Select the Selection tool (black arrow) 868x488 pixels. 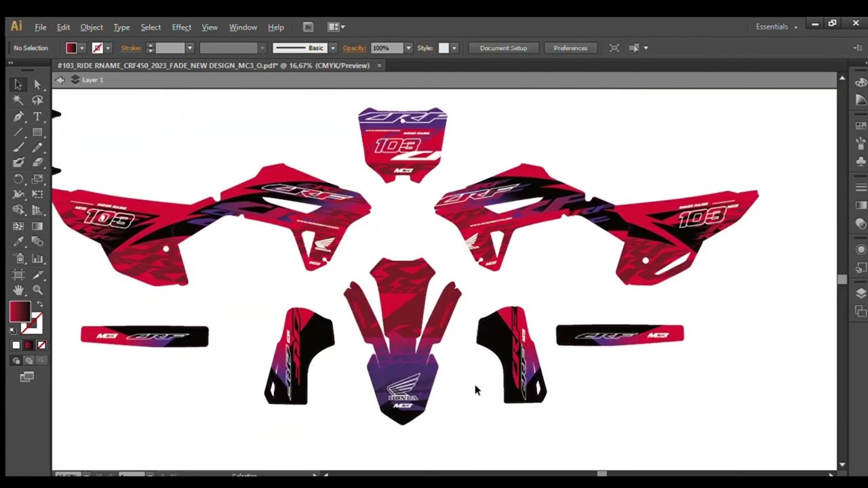pyautogui.click(x=18, y=84)
